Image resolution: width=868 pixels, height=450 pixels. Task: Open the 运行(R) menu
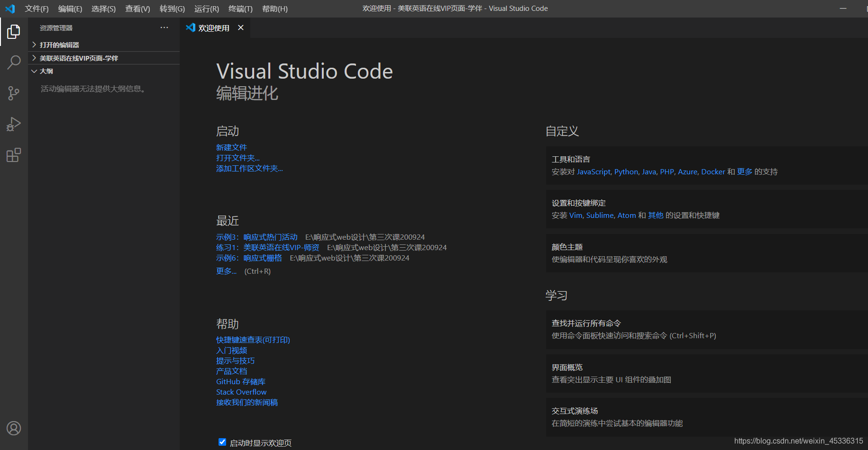(x=207, y=9)
